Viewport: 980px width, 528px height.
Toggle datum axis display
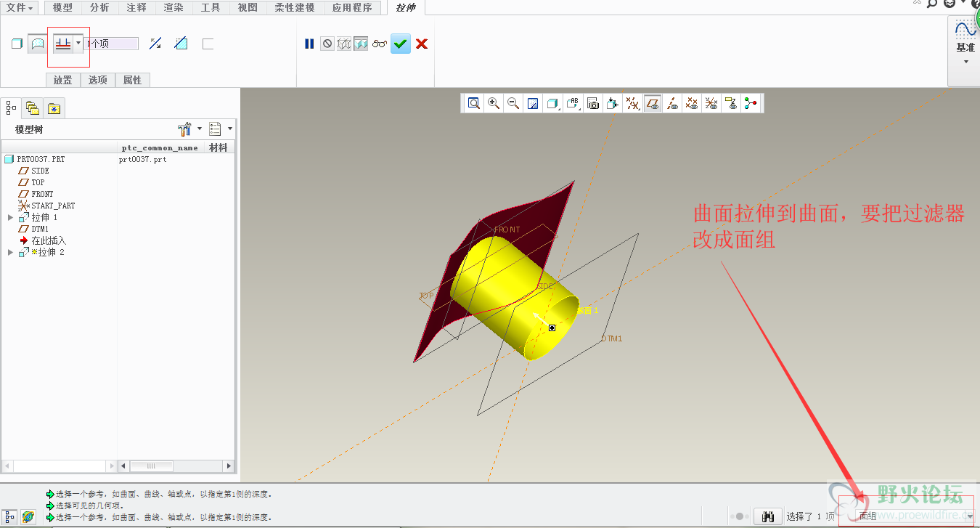click(x=673, y=103)
